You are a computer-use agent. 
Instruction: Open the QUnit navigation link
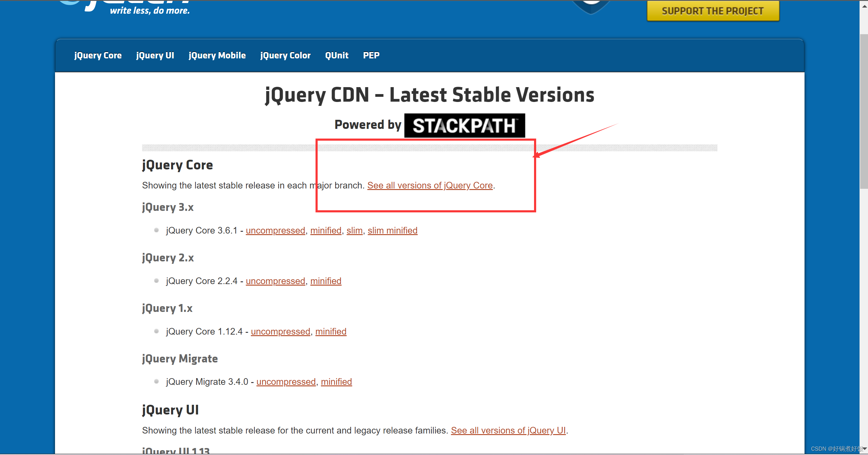click(336, 55)
